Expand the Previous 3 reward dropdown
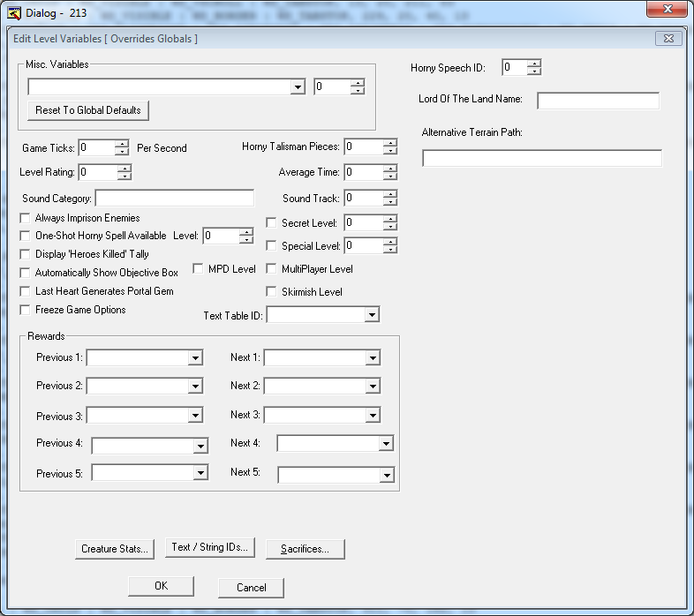 [x=195, y=416]
